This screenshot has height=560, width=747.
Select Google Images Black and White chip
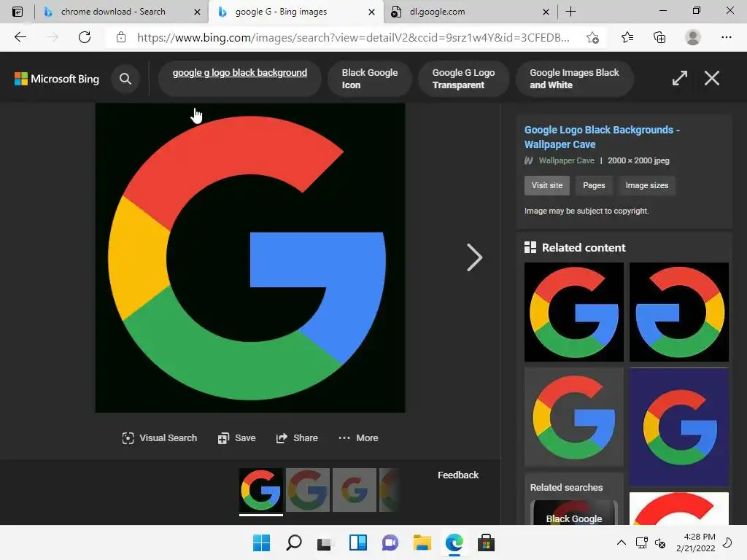tap(574, 79)
